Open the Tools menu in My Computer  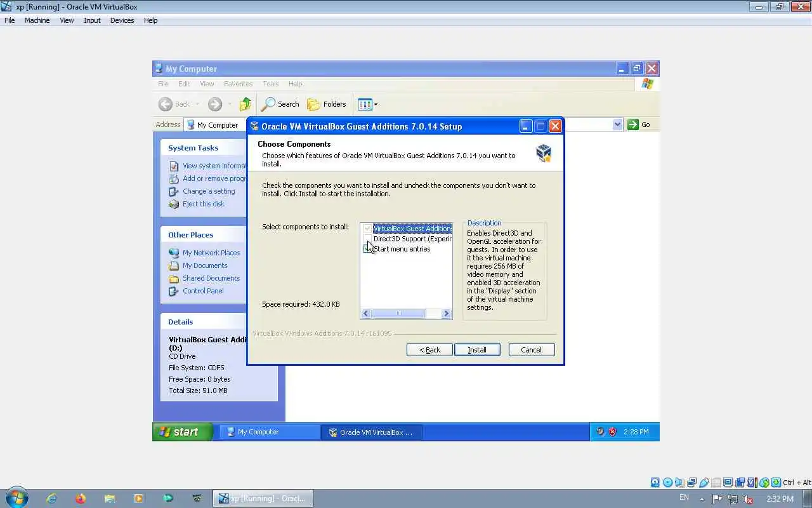pyautogui.click(x=271, y=84)
